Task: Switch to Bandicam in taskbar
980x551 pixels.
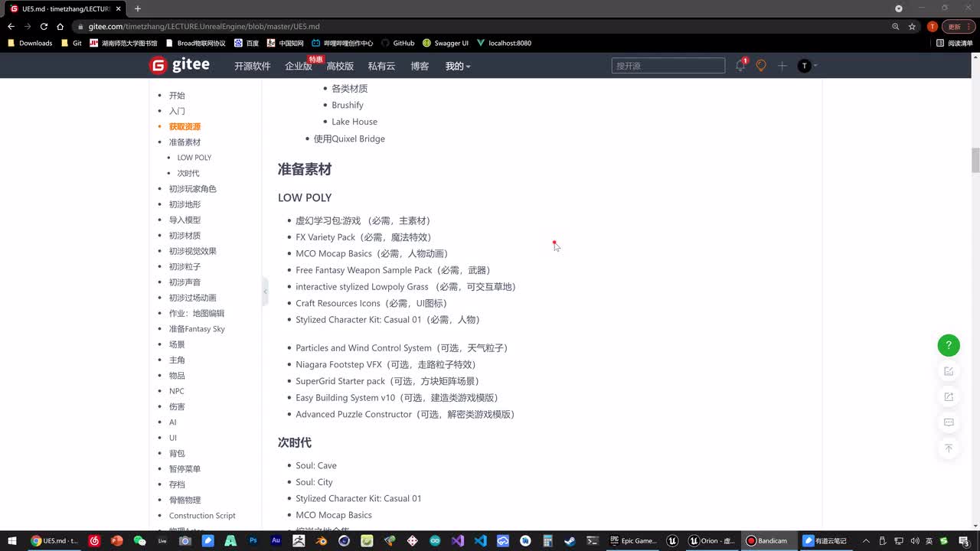Action: [x=768, y=540]
